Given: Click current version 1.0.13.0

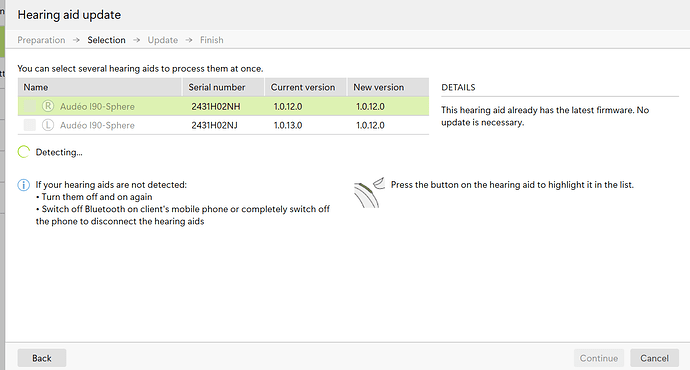Looking at the screenshot, I should click(x=288, y=125).
